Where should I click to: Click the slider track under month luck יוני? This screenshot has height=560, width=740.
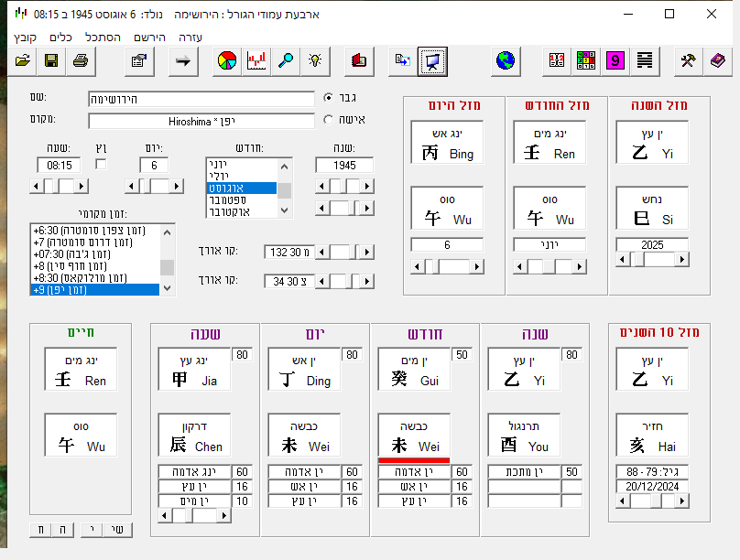[550, 267]
